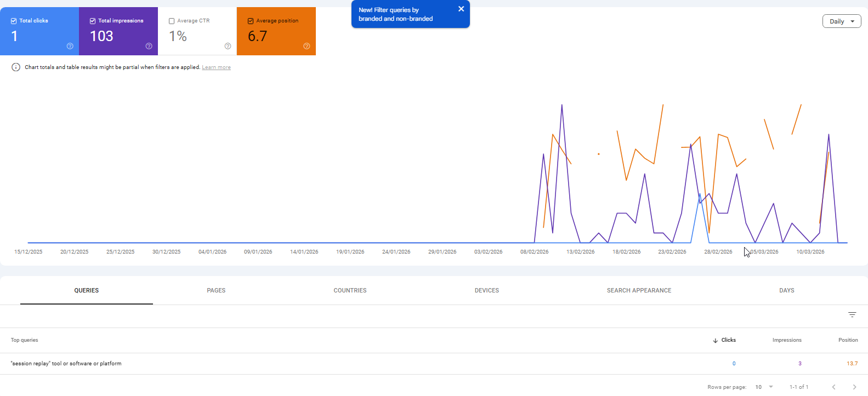Sort table by Impressions column header
This screenshot has width=868, height=396.
tap(787, 340)
